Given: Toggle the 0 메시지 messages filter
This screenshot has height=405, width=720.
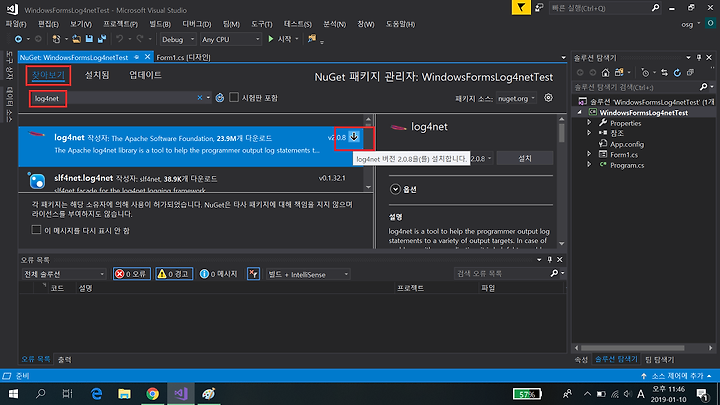Looking at the screenshot, I should click(x=219, y=274).
